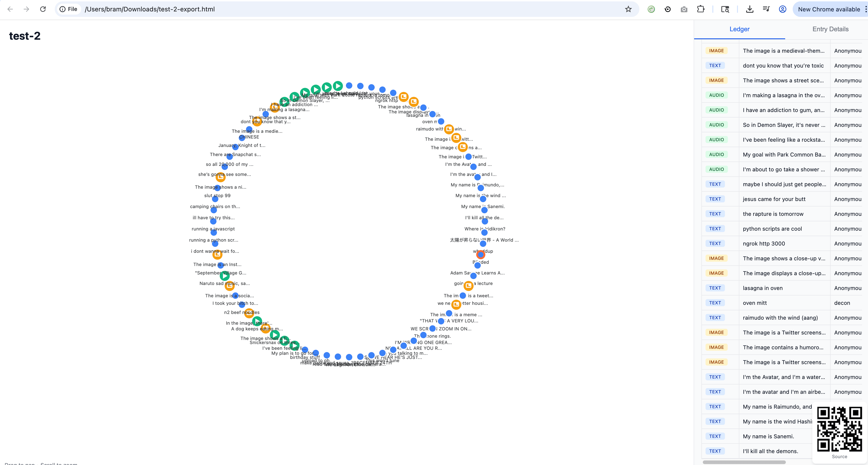Open the browser downloads icon

tap(749, 9)
